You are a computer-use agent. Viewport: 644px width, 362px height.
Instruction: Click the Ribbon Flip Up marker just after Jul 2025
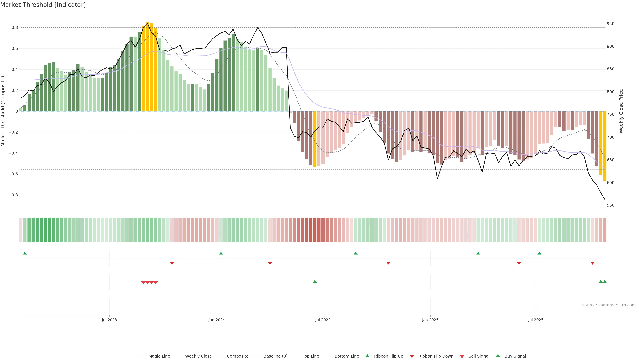539,253
